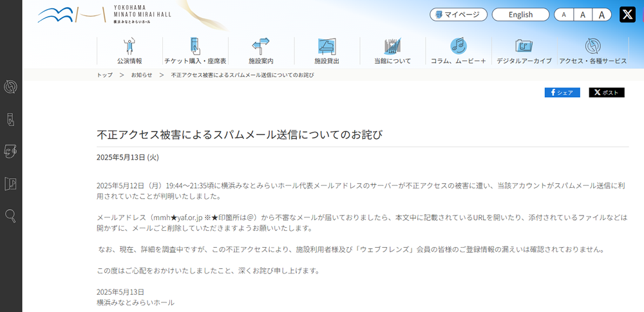Open search magnifier in left sidebar

10,216
